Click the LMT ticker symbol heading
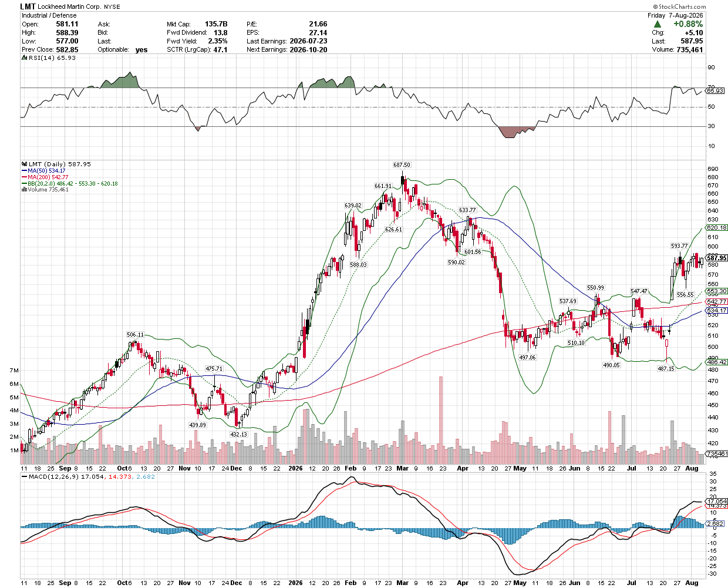The image size is (728, 588). [28, 7]
